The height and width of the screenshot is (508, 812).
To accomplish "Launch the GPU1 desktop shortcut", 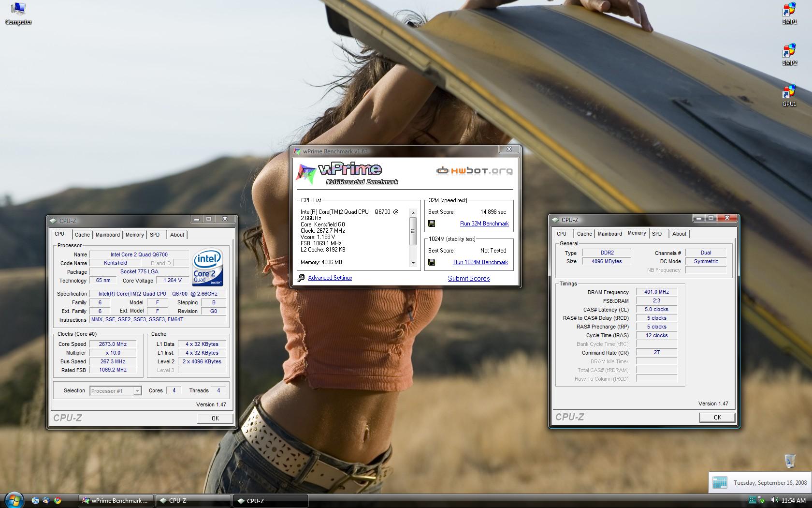I will coord(789,95).
